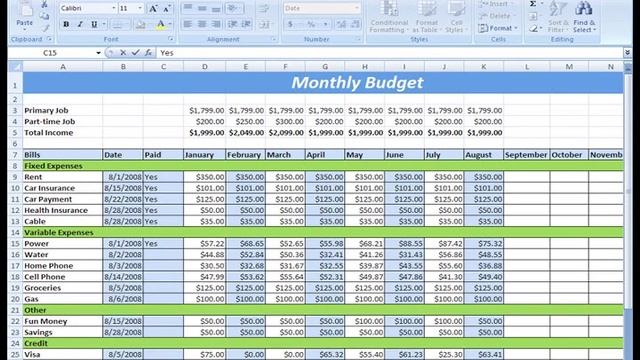The image size is (640, 360).
Task: Select column D header
Action: [204, 67]
